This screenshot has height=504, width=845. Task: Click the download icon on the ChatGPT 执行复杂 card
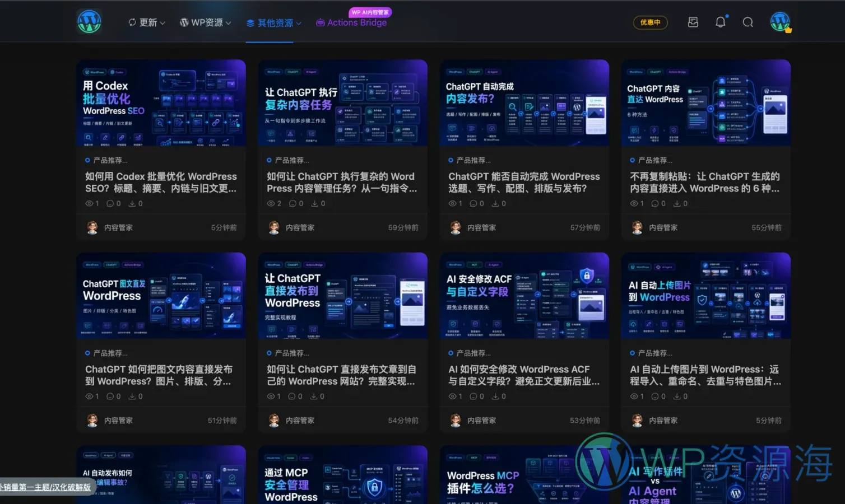tap(315, 204)
